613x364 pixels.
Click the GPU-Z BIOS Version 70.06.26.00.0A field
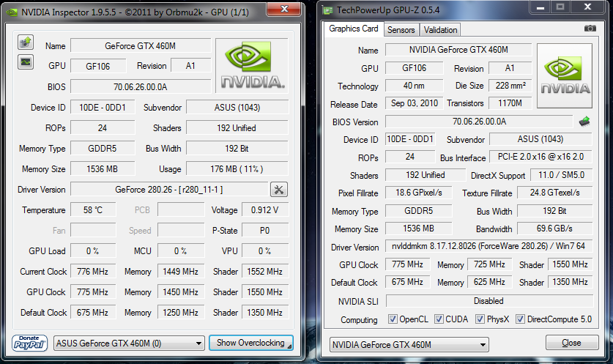pos(479,122)
